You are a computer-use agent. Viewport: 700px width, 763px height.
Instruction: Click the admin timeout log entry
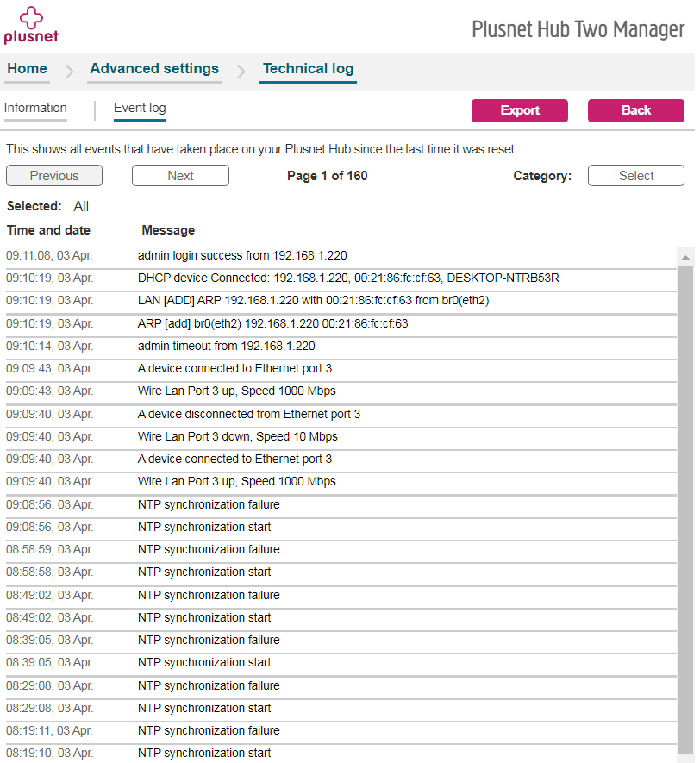click(x=226, y=347)
